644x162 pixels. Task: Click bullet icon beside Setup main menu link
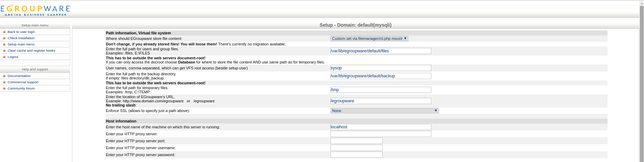(4, 44)
